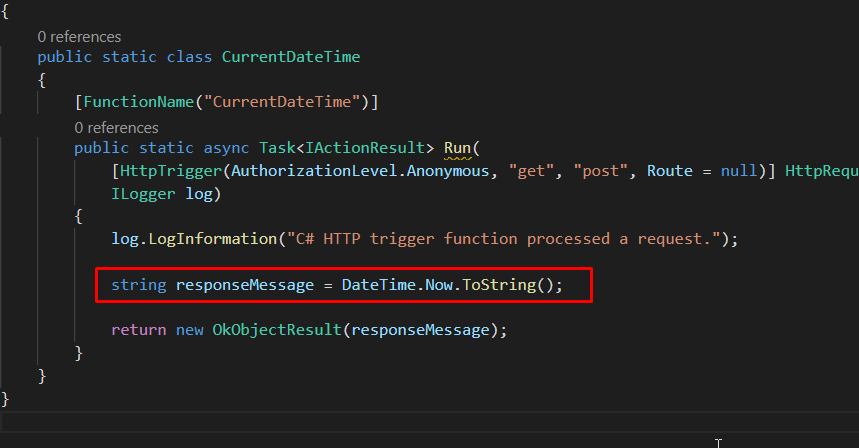859x448 pixels.
Task: Click the HttpTrigger attribute
Action: pos(171,171)
